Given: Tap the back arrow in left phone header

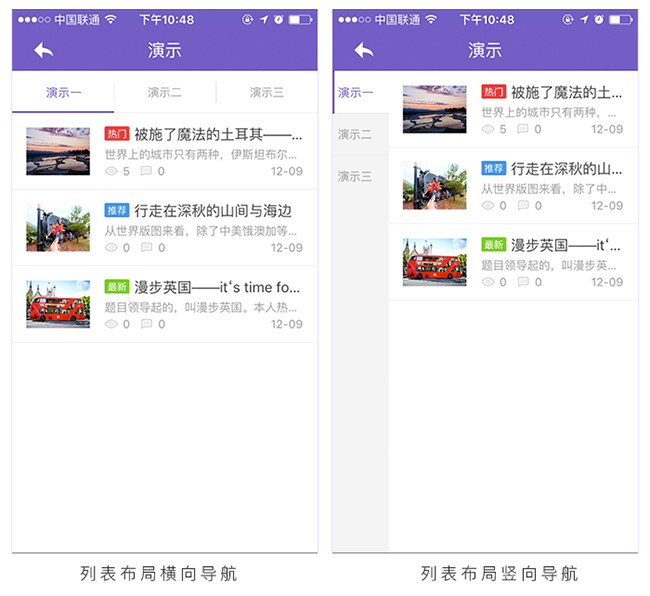Looking at the screenshot, I should pos(43,50).
